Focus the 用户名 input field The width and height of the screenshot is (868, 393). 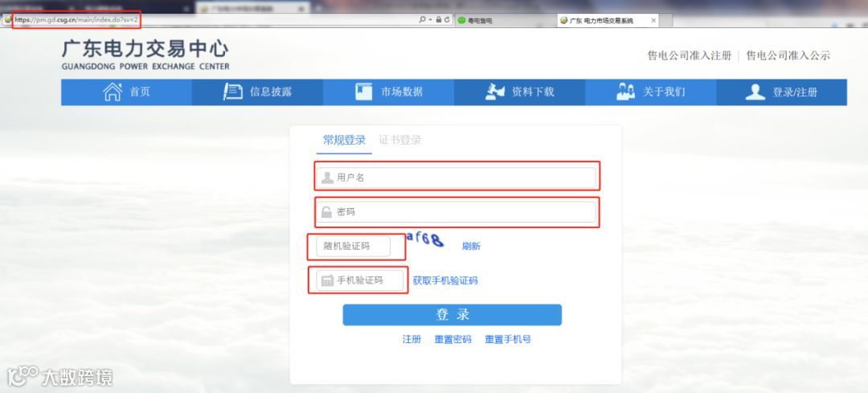[x=457, y=178]
